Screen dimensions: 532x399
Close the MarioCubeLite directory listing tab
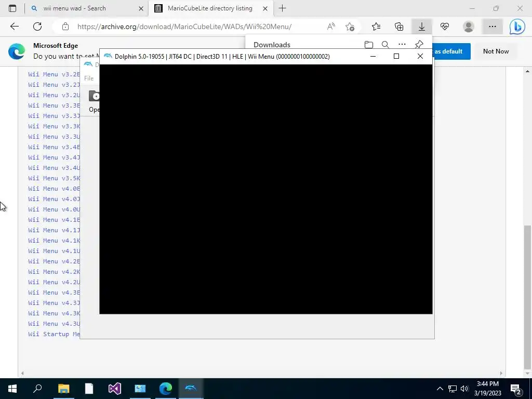265,8
